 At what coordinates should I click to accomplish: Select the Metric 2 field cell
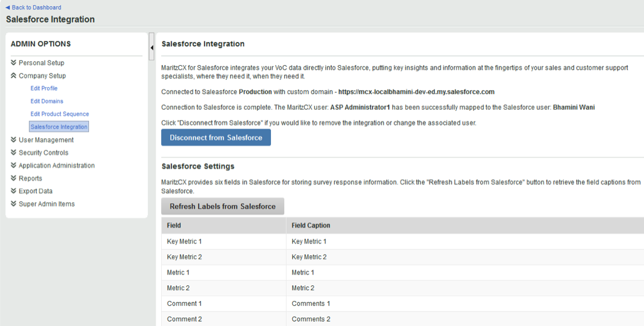pos(224,288)
